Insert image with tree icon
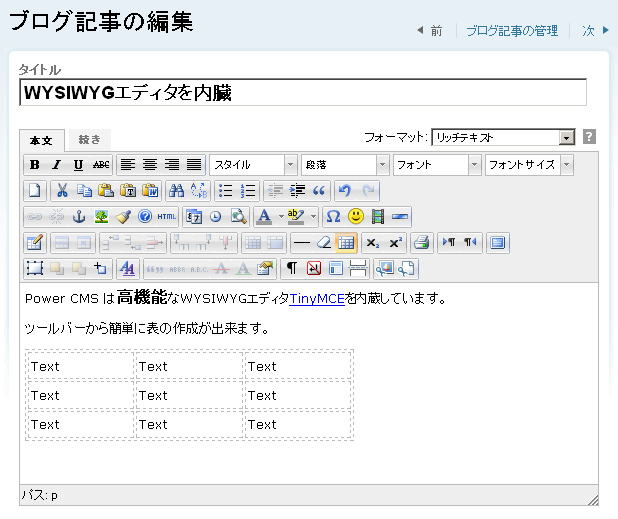This screenshot has width=618, height=519. click(101, 216)
